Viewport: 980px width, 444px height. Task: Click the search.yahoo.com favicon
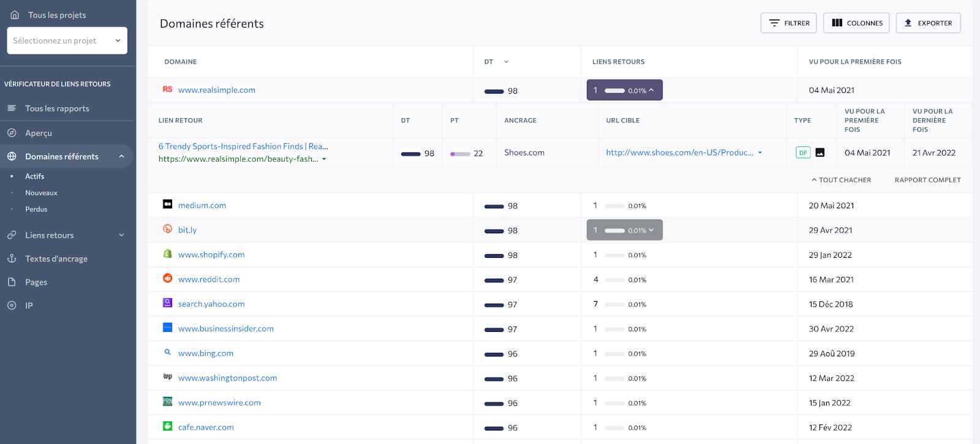167,303
